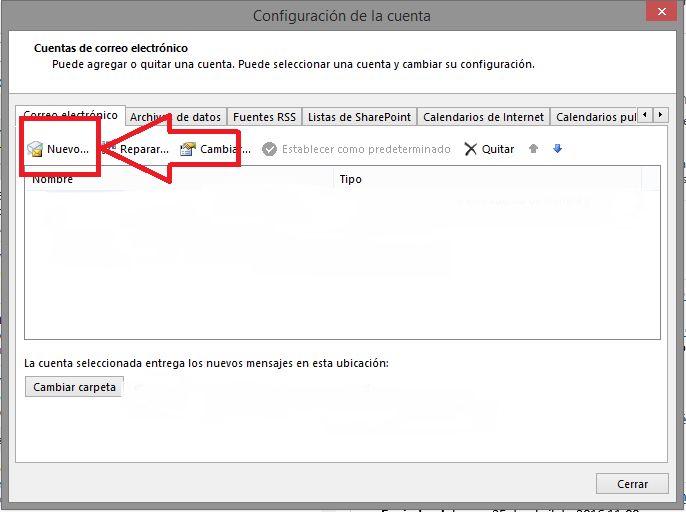Move account down with the blue arrow
Image resolution: width=686 pixels, height=512 pixels.
coord(557,149)
